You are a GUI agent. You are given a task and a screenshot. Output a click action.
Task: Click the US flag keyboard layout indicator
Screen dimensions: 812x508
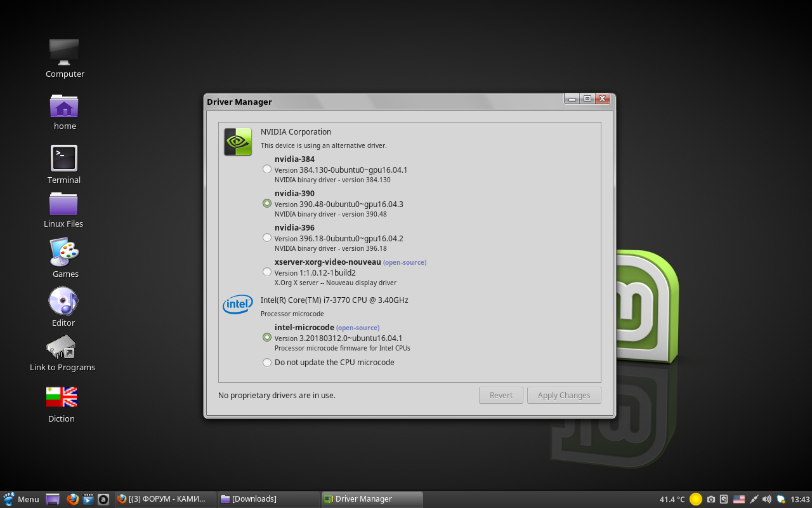click(739, 499)
